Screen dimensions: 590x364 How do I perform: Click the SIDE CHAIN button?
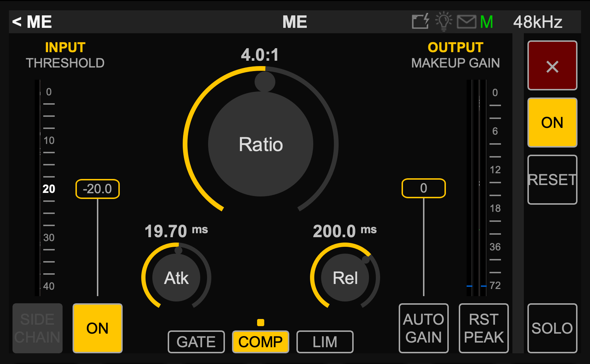point(38,328)
